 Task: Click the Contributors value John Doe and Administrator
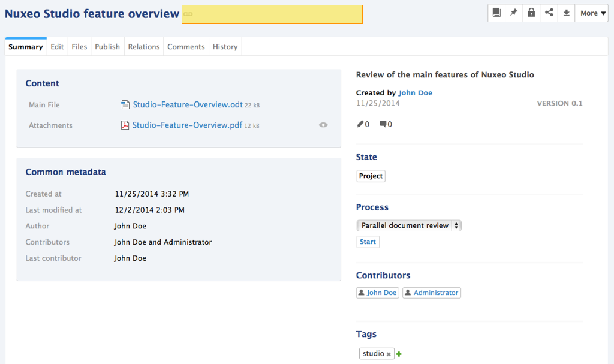point(163,242)
